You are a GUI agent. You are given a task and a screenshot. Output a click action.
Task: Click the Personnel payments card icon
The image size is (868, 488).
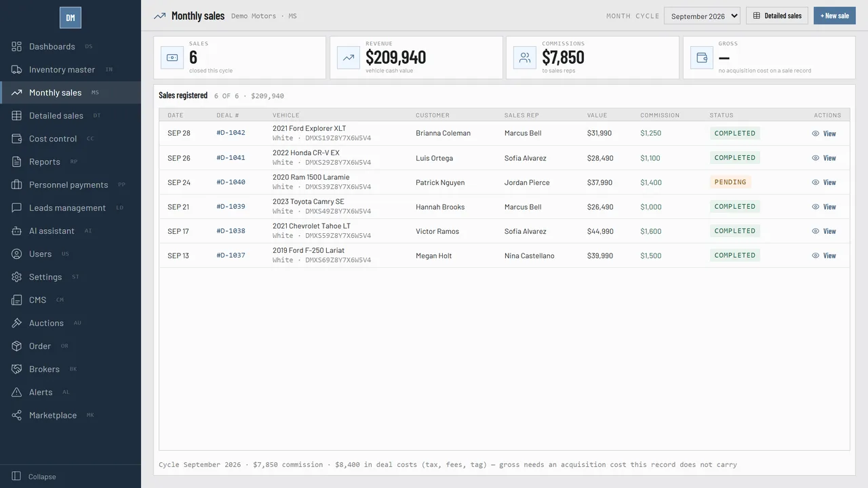click(16, 184)
